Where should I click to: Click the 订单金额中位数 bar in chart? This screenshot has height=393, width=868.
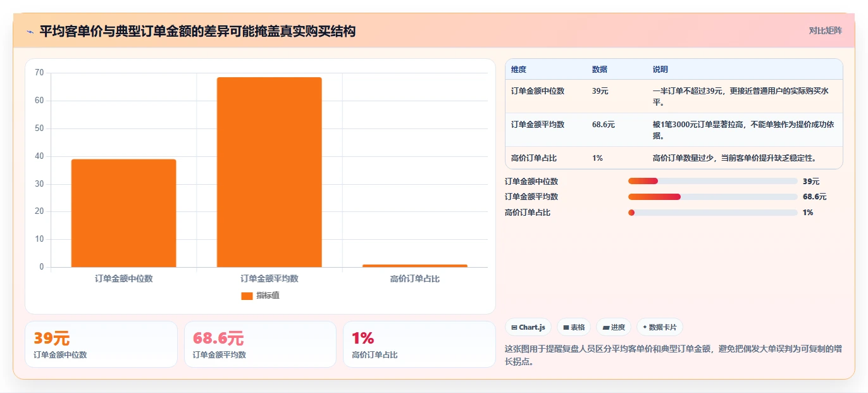[123, 213]
